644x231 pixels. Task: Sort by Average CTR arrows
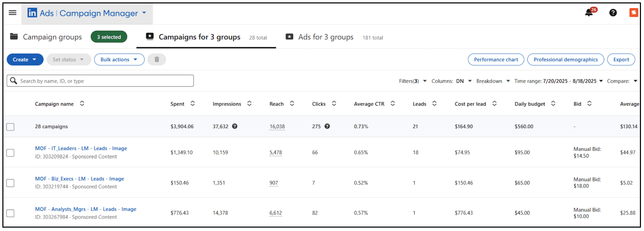pyautogui.click(x=393, y=103)
